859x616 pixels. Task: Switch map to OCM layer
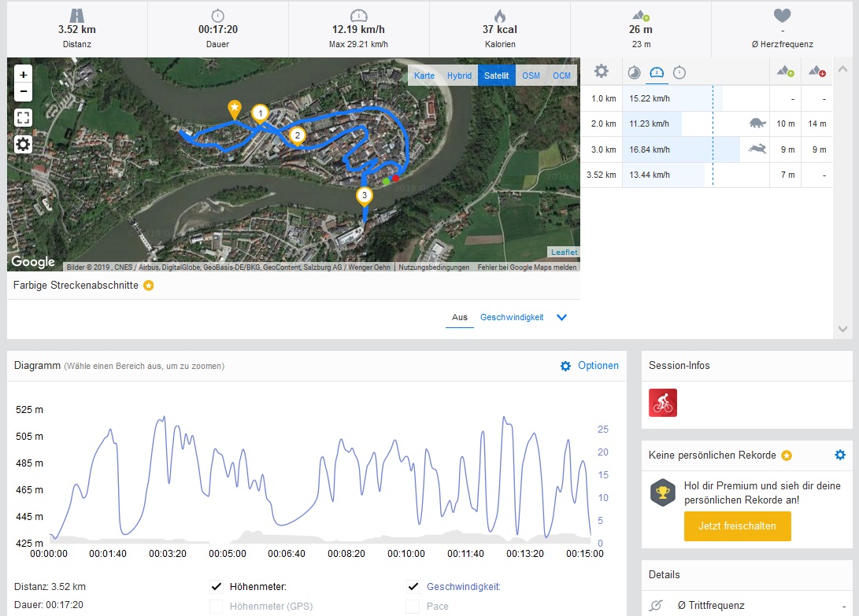561,76
